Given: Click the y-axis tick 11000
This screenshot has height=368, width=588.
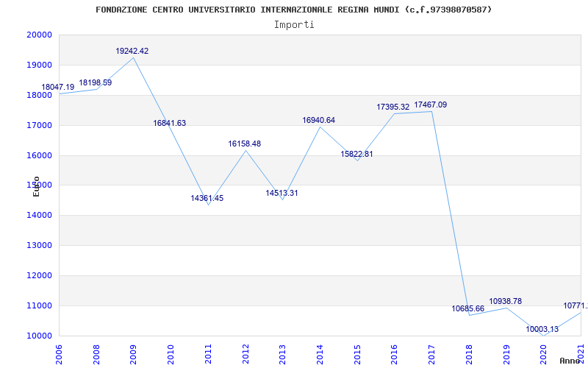Looking at the screenshot, I should coord(39,305).
